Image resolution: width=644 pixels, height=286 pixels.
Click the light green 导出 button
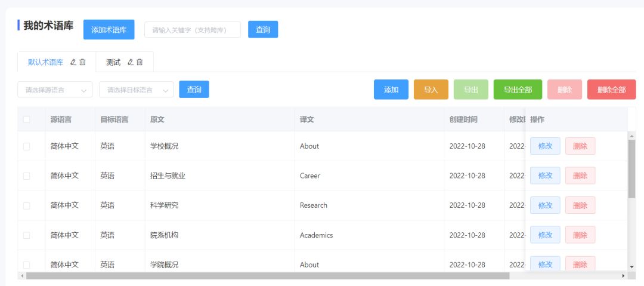470,90
